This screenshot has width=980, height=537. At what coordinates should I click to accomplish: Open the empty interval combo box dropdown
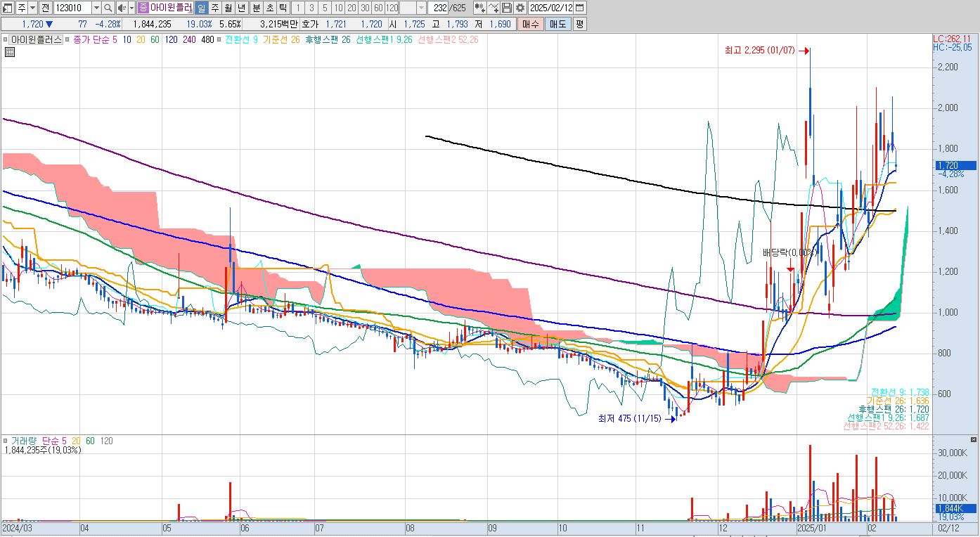(x=422, y=8)
